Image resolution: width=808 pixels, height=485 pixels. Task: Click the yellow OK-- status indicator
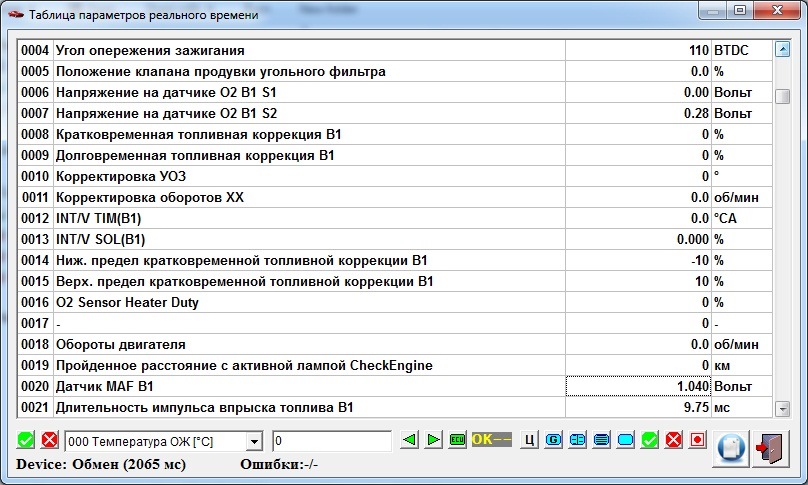[492, 439]
